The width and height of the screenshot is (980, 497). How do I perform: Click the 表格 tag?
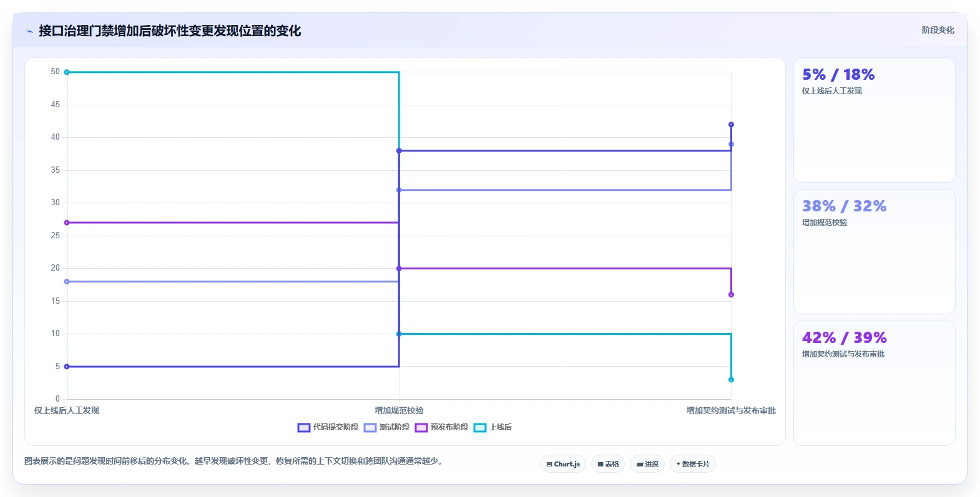[x=608, y=464]
